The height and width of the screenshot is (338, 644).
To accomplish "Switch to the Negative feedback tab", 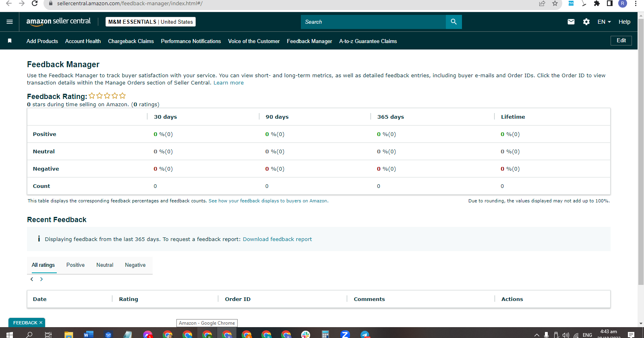I will pyautogui.click(x=135, y=265).
